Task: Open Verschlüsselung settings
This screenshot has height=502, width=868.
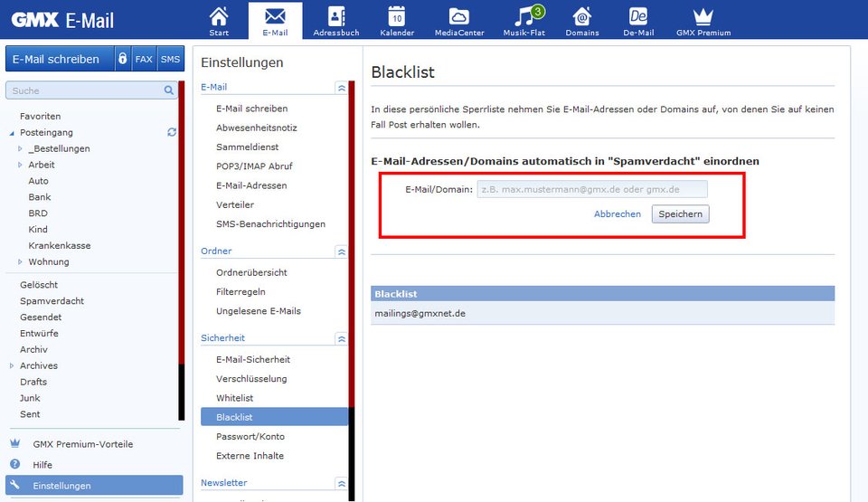Action: point(251,379)
